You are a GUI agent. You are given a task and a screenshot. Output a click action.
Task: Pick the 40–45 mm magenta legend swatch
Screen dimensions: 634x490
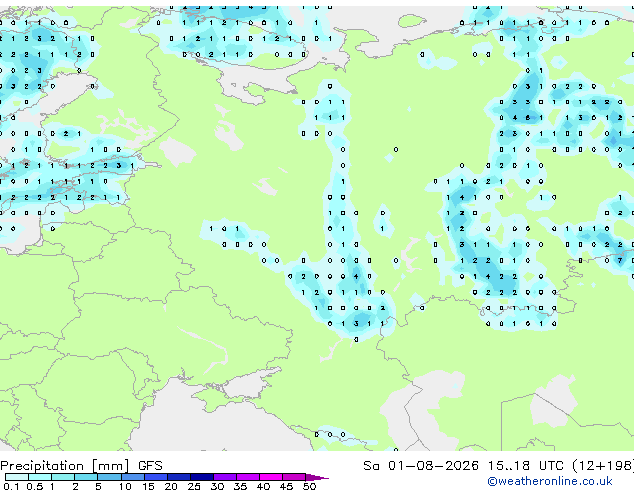pos(271,477)
